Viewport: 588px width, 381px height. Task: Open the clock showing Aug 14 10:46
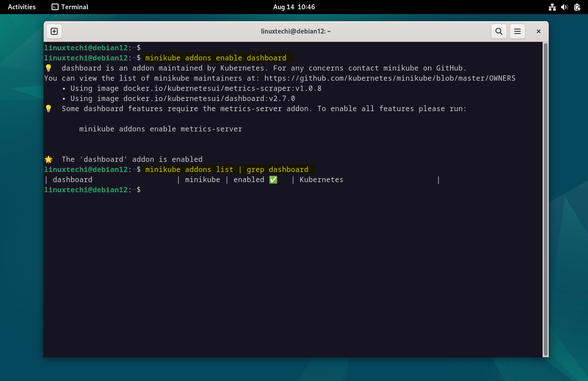coord(294,7)
